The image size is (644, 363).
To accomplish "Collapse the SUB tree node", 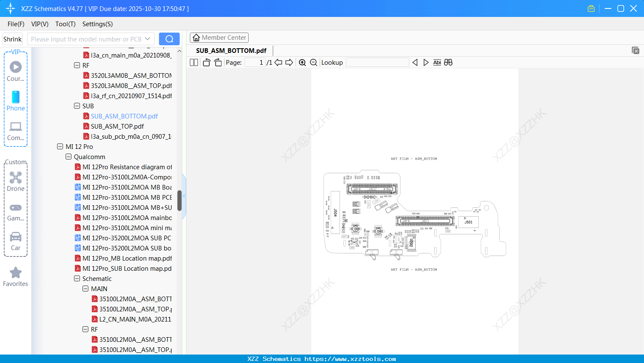I will (77, 106).
